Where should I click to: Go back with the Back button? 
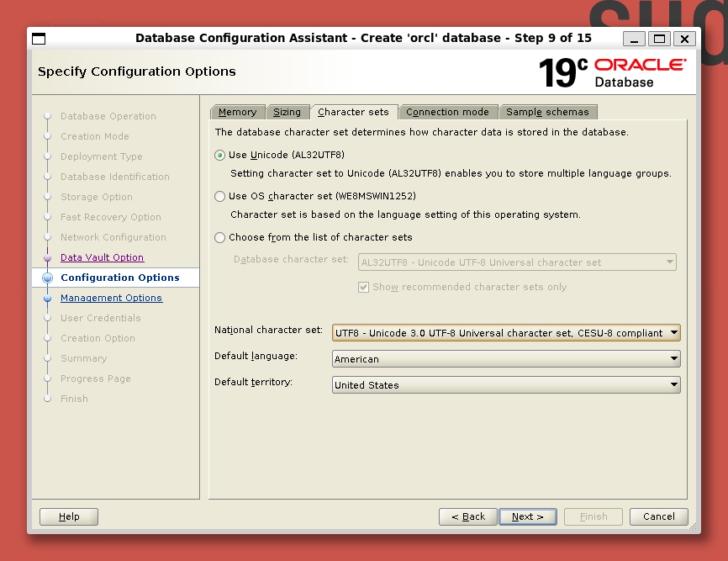(467, 516)
